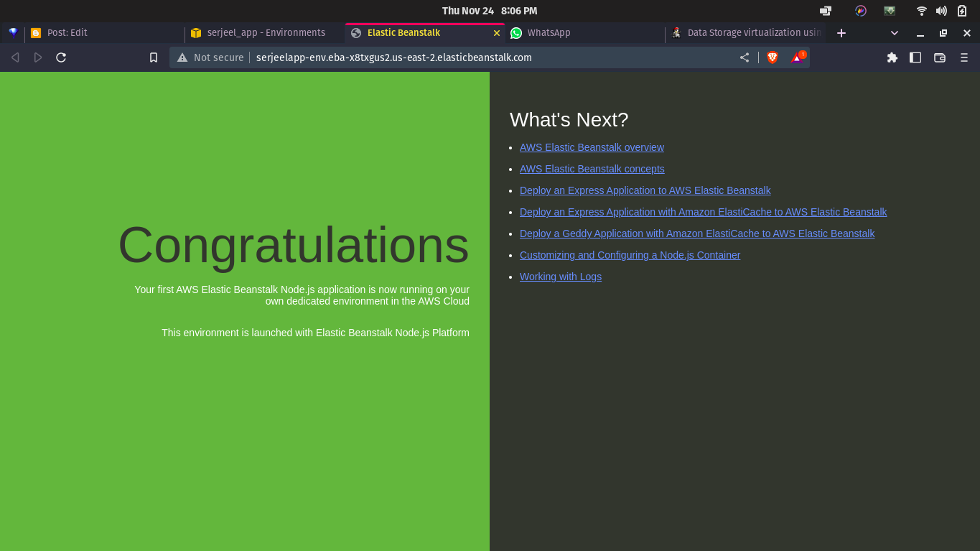Click the What's Next? heading
The width and height of the screenshot is (980, 551).
click(x=569, y=119)
